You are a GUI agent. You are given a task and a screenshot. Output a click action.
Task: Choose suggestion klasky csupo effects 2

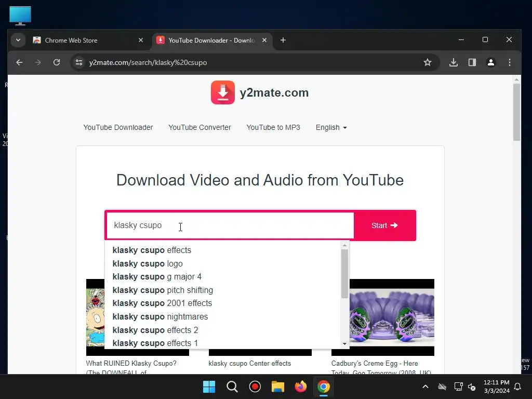155,330
